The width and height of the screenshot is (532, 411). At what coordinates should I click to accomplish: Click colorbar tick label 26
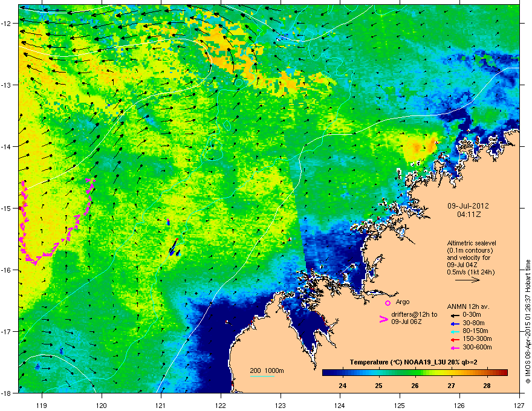pyautogui.click(x=415, y=386)
